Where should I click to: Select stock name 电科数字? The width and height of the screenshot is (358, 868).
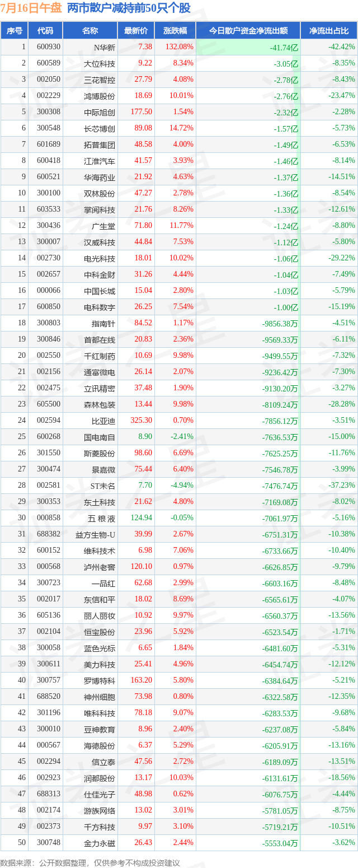pyautogui.click(x=100, y=307)
